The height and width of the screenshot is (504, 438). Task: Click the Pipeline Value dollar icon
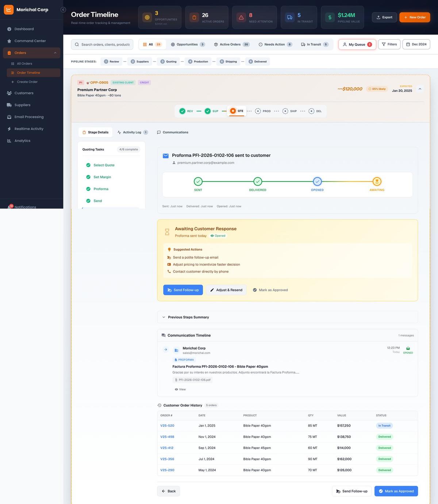[x=330, y=17]
